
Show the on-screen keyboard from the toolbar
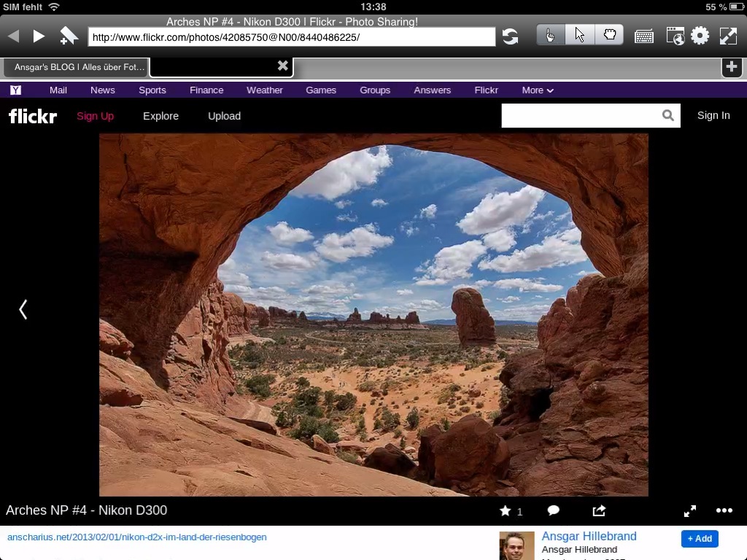[643, 36]
